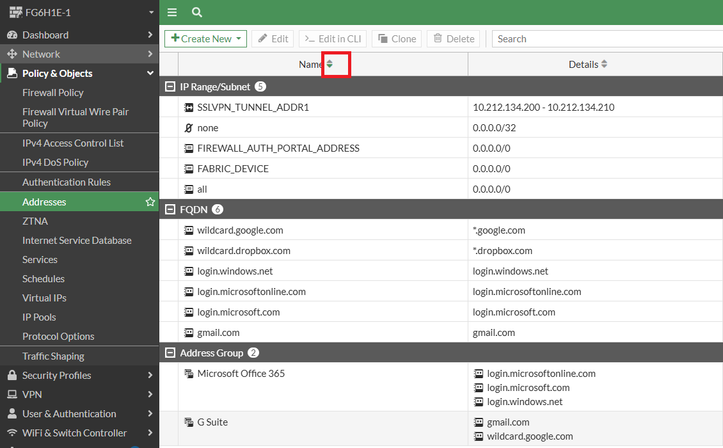Image resolution: width=723 pixels, height=448 pixels.
Task: Click the Name column sort arrows
Action: (330, 64)
